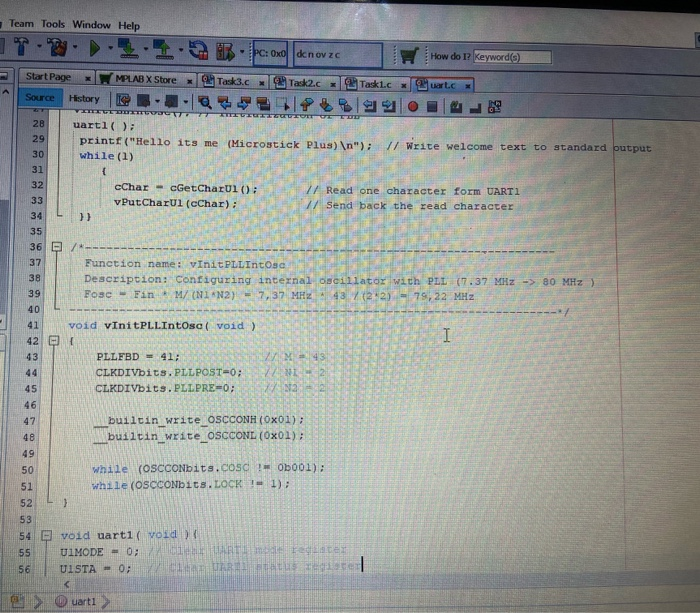
Task: Toggle Bookmark icon in editor toolbar
Action: (345, 105)
